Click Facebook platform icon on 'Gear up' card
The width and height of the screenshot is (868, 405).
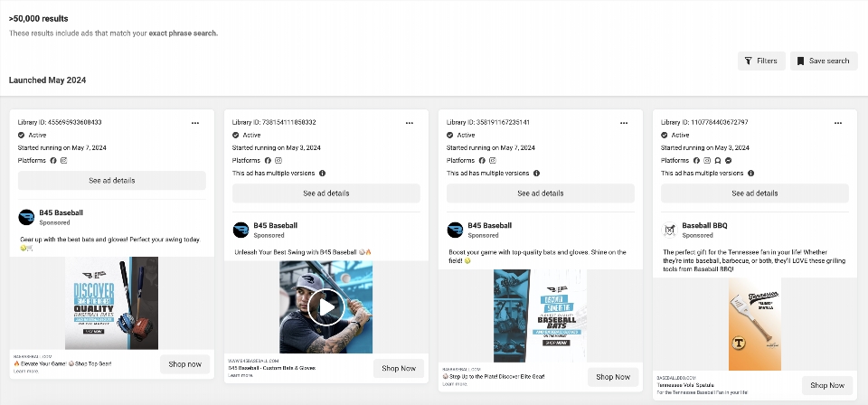[53, 160]
